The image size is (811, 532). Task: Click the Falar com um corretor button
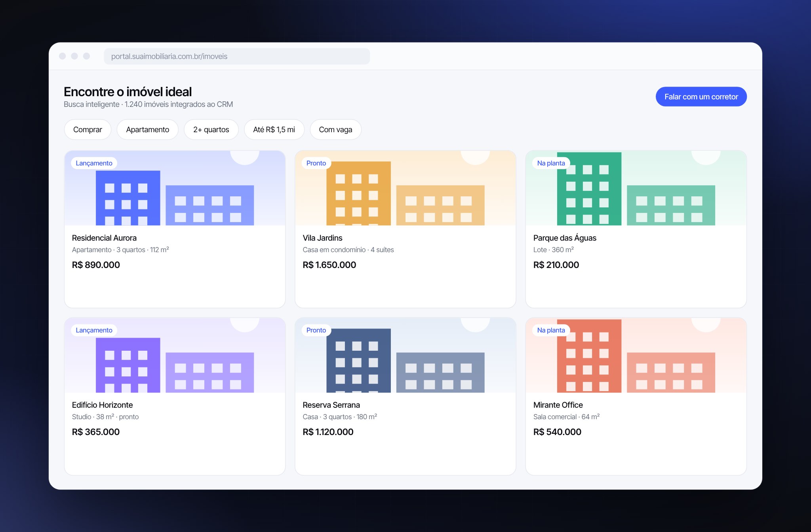pyautogui.click(x=701, y=97)
